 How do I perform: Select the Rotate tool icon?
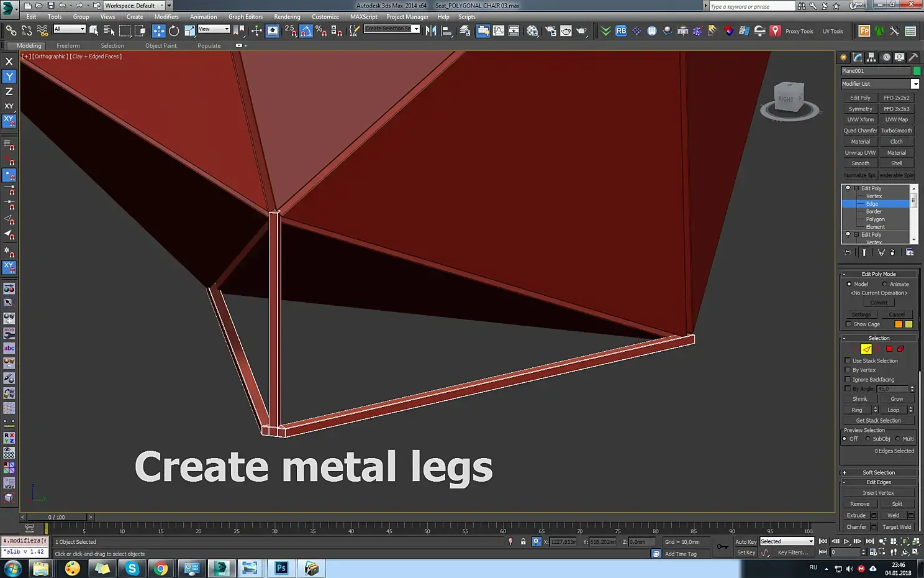[174, 30]
